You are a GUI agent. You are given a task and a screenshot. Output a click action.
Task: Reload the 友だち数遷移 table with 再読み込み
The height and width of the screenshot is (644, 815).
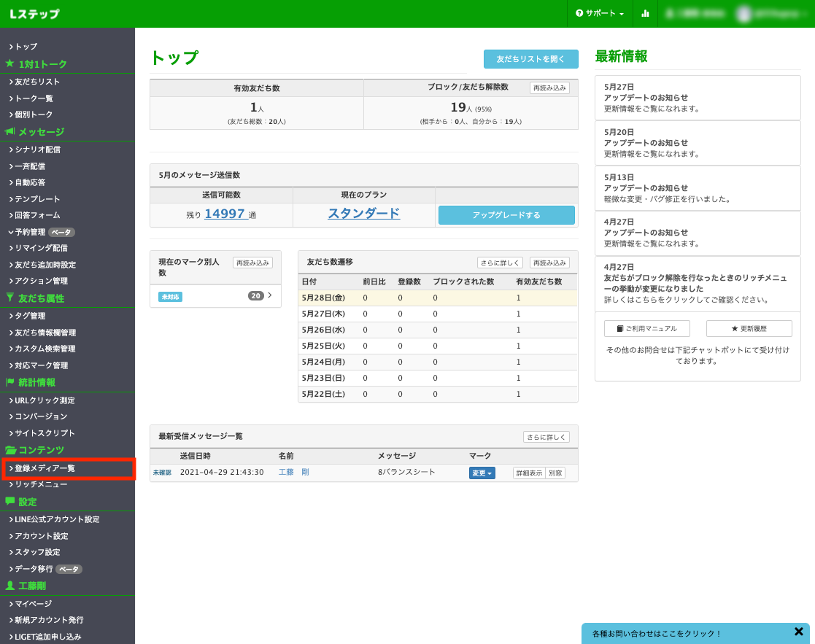pyautogui.click(x=551, y=262)
